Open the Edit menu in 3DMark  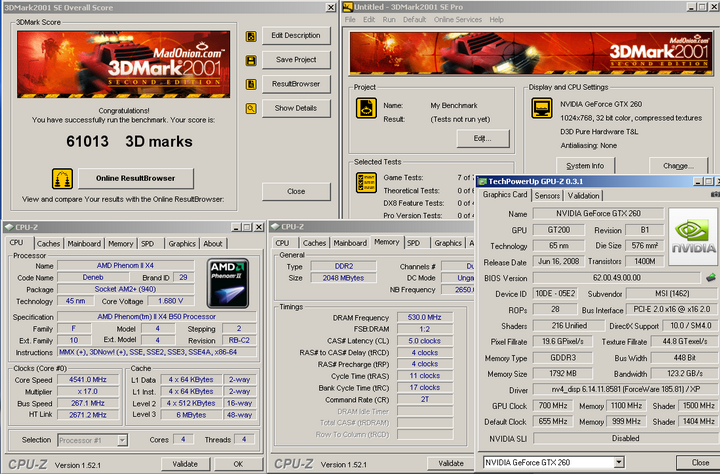tap(369, 20)
